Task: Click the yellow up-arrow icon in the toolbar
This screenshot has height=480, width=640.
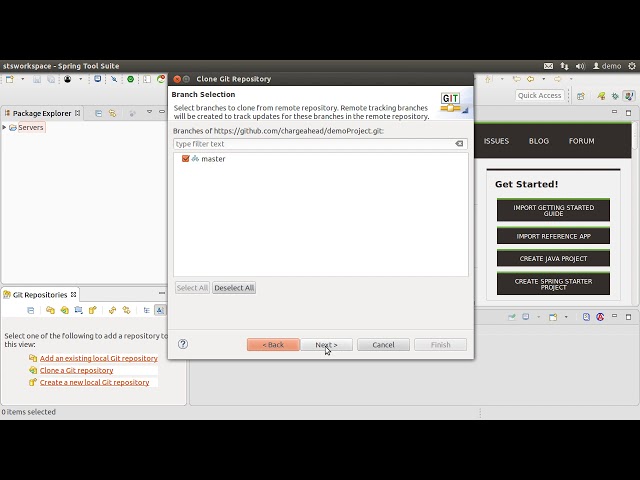Action: pyautogui.click(x=488, y=79)
